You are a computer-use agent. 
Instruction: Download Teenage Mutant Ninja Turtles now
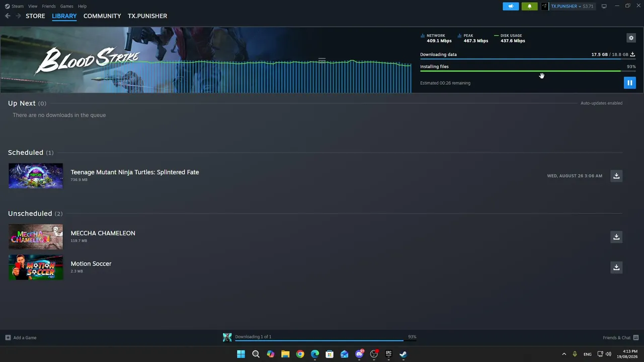click(x=616, y=176)
